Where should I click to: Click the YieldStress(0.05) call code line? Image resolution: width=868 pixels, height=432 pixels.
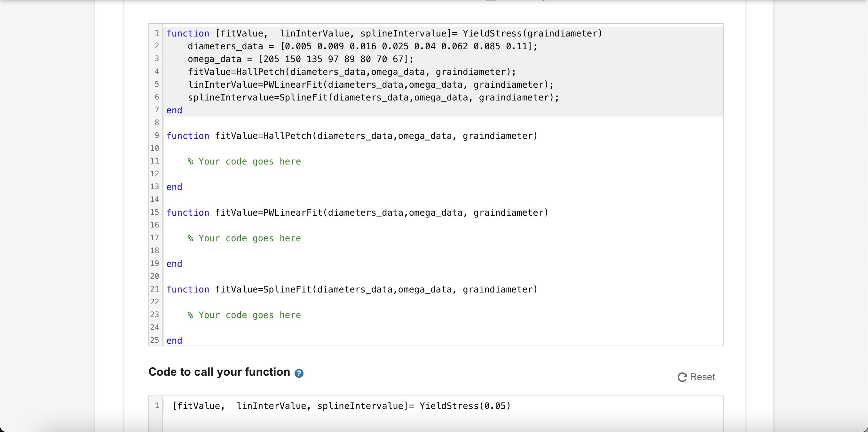point(341,406)
